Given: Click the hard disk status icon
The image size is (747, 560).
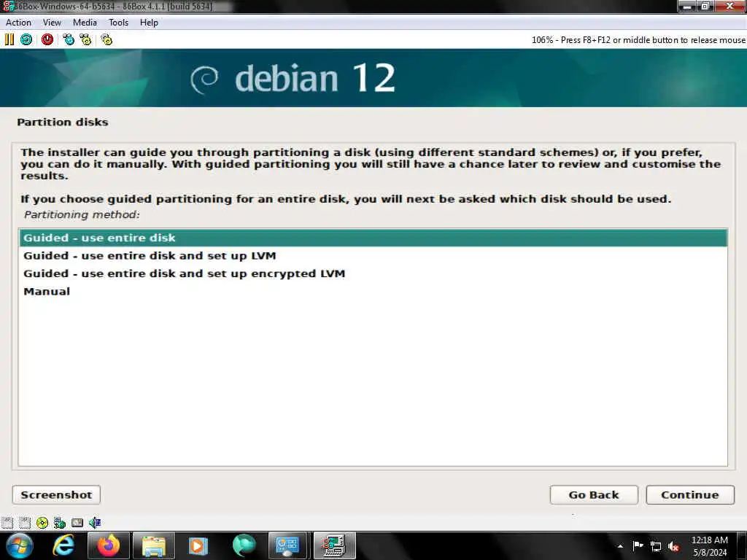Looking at the screenshot, I should coord(77,523).
